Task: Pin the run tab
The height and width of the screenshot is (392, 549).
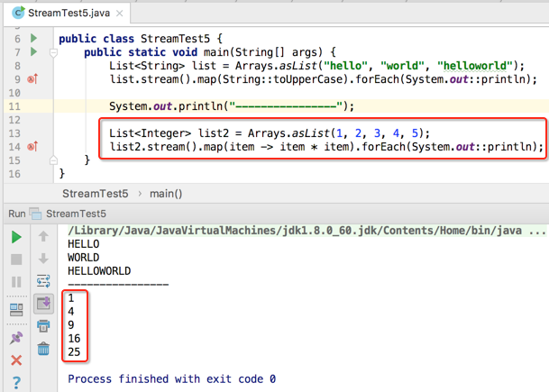Action: point(16,338)
